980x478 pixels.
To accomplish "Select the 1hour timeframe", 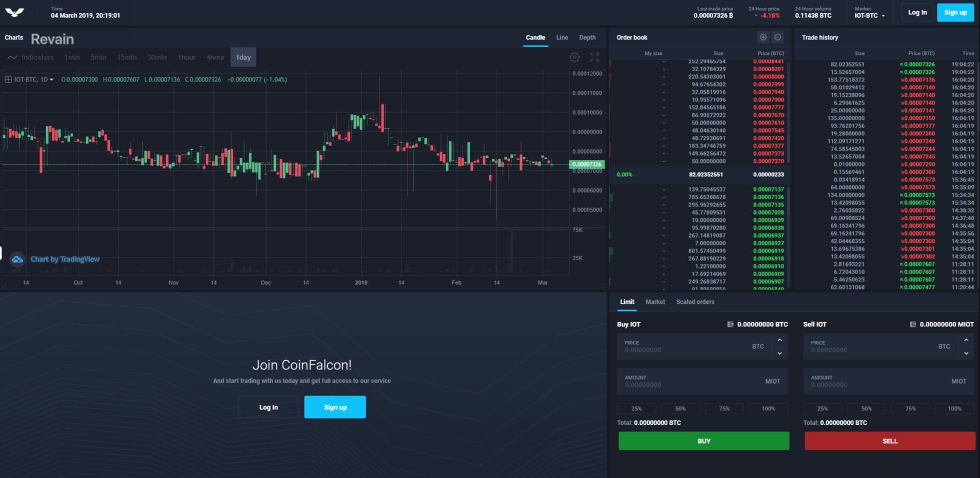I will pyautogui.click(x=187, y=57).
